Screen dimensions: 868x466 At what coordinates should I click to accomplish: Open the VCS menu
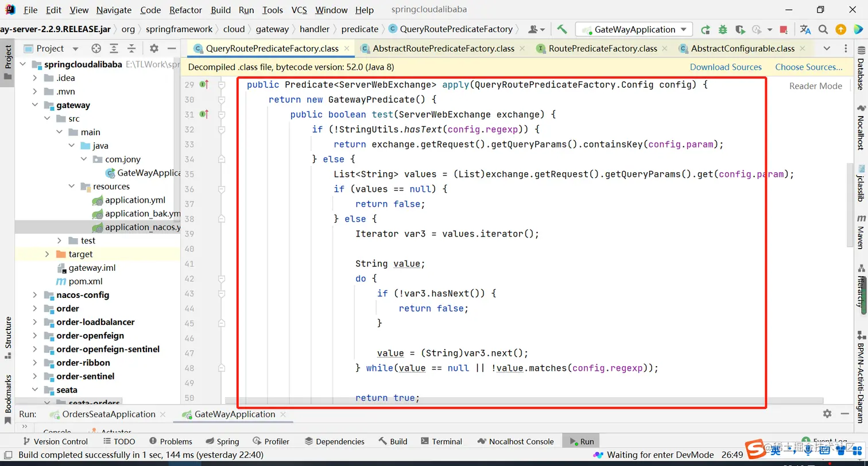click(299, 10)
